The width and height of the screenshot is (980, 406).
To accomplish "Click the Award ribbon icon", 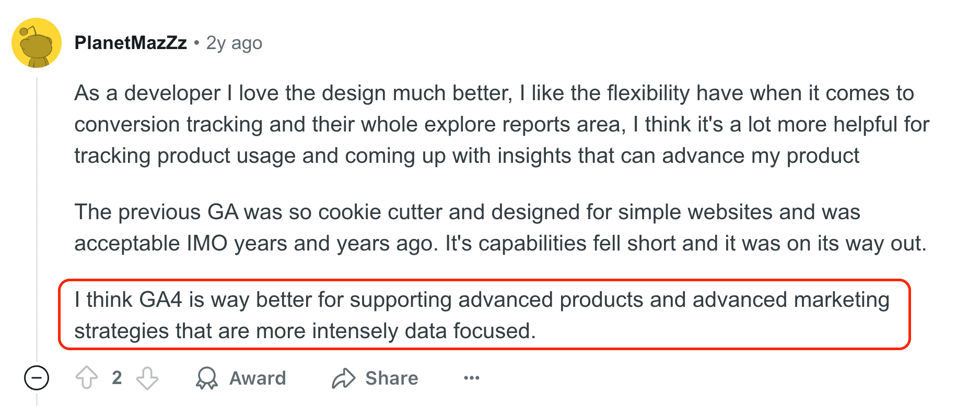I will [x=207, y=378].
